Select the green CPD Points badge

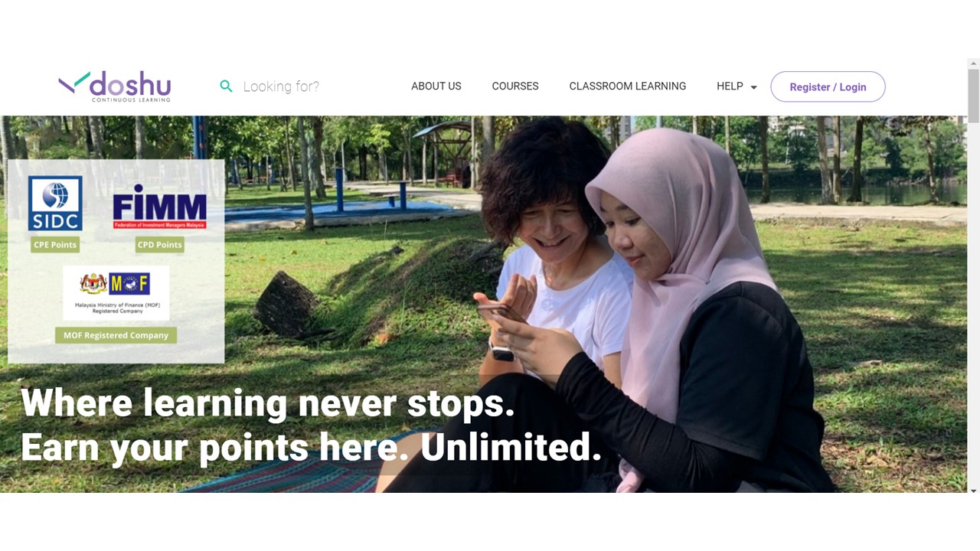point(159,245)
